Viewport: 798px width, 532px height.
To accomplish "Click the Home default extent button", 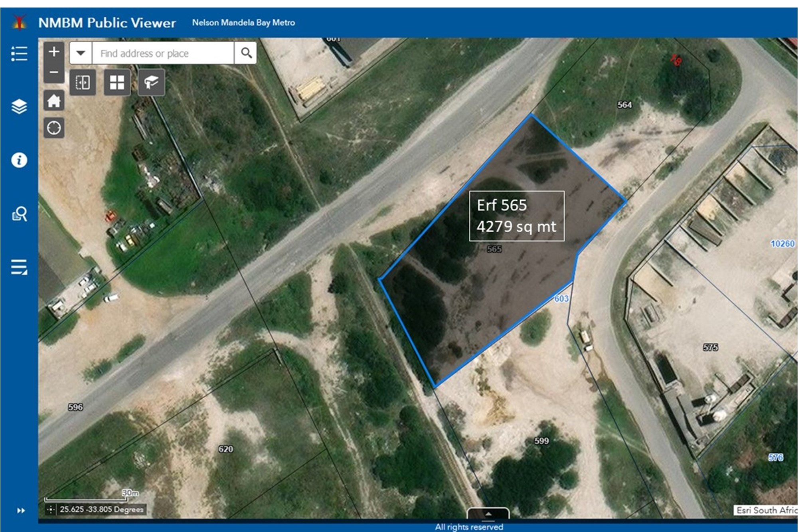I will pyautogui.click(x=54, y=101).
